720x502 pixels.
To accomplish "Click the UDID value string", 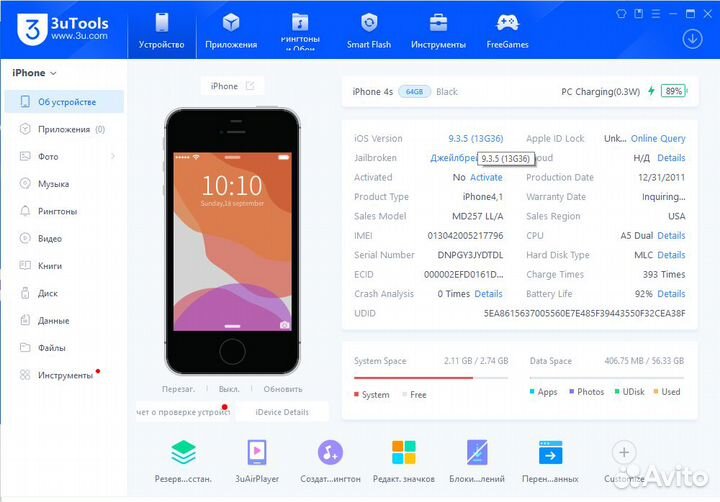I will pos(584,313).
